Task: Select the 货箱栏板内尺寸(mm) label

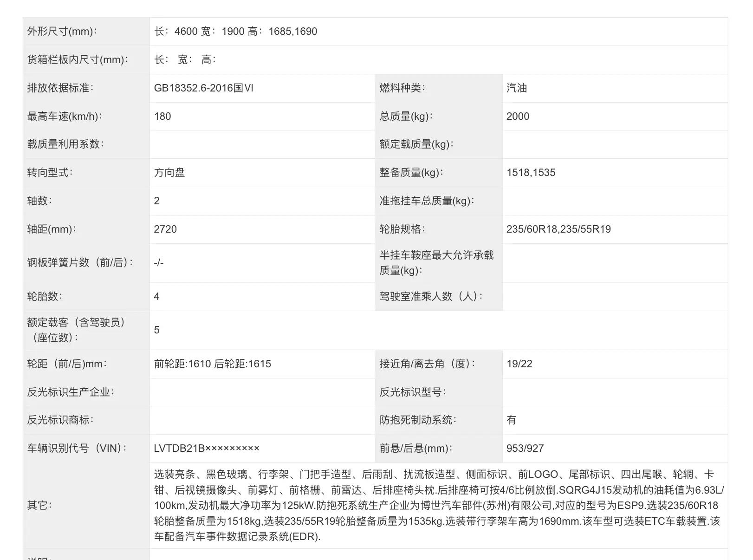Action: point(78,60)
